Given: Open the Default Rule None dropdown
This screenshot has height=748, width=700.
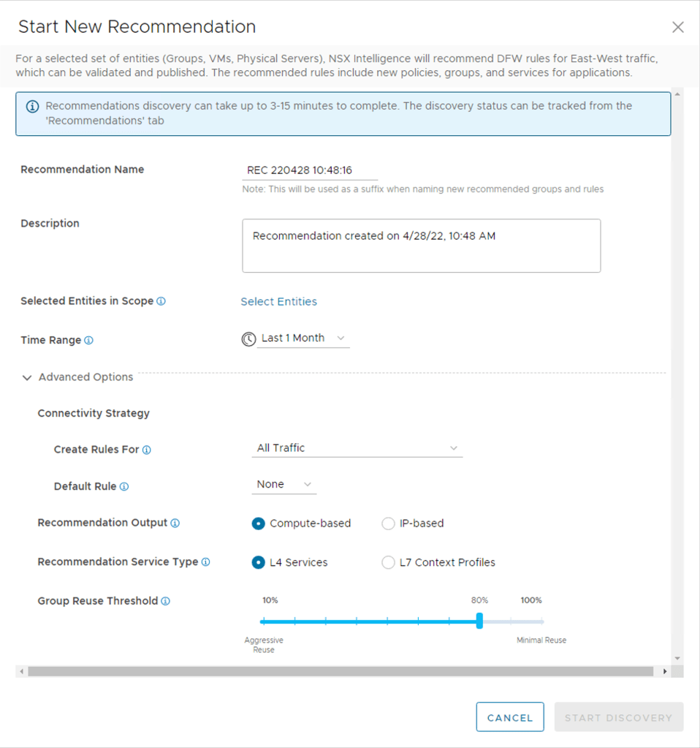Looking at the screenshot, I should 284,485.
